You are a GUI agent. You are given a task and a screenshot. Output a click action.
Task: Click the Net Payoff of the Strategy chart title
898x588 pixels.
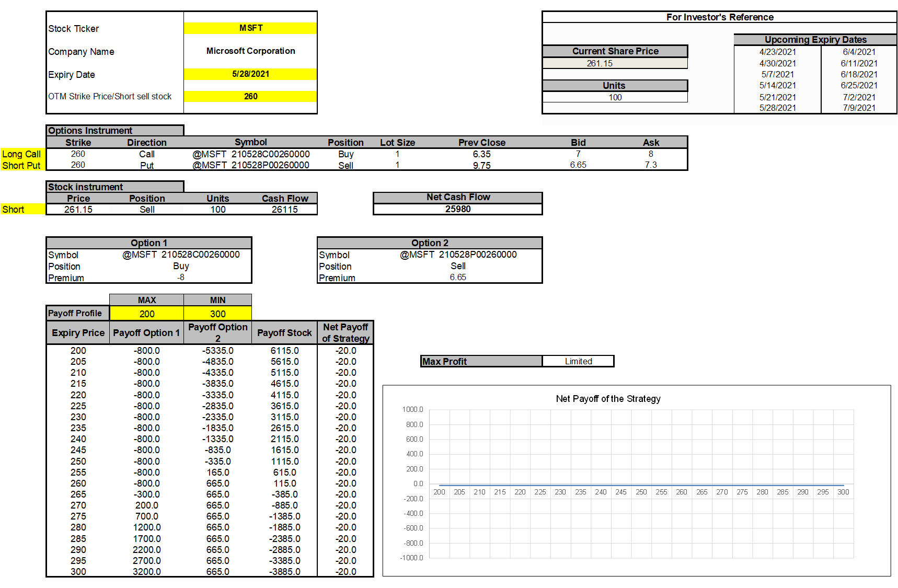[608, 399]
